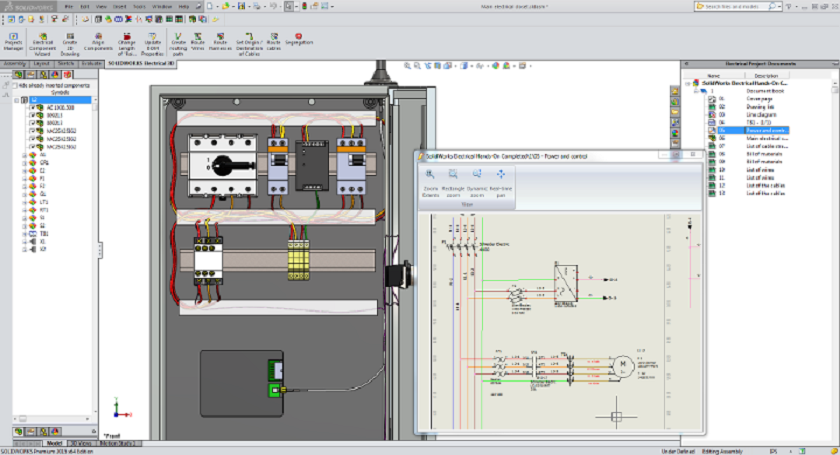The width and height of the screenshot is (840, 455).
Task: Open the File menu
Action: (x=69, y=6)
